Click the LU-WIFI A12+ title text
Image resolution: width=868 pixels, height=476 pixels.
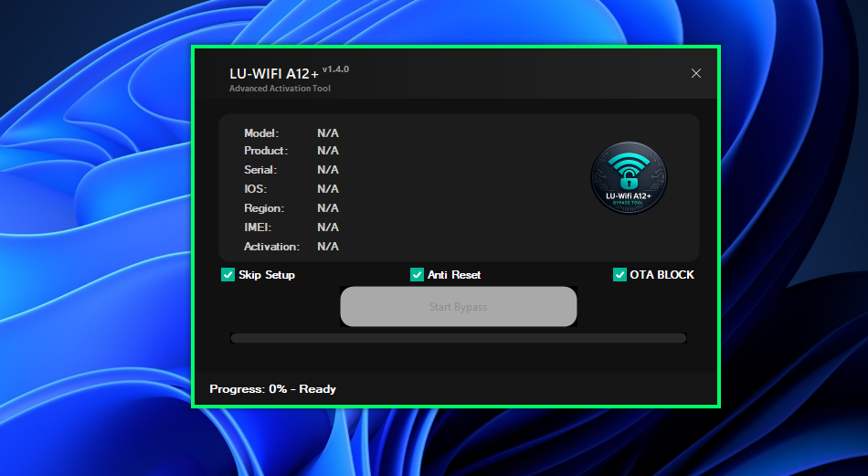pos(274,74)
